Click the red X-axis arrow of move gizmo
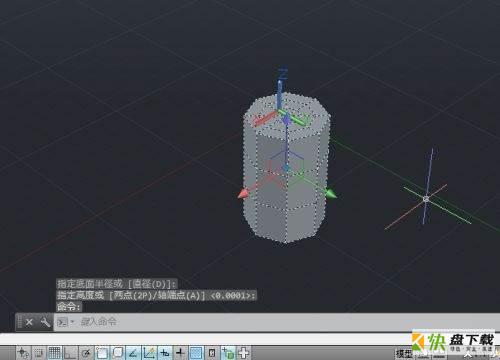The image size is (500, 360). 243,194
